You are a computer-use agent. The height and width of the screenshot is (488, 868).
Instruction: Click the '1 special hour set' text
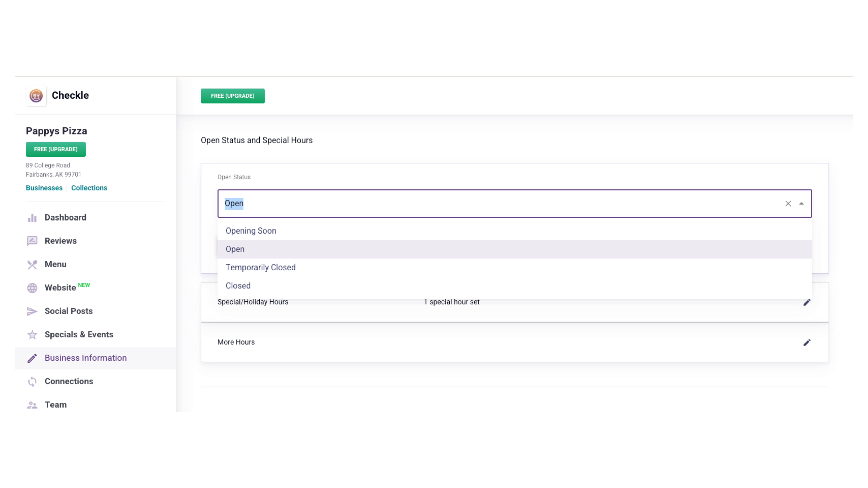[x=452, y=302]
